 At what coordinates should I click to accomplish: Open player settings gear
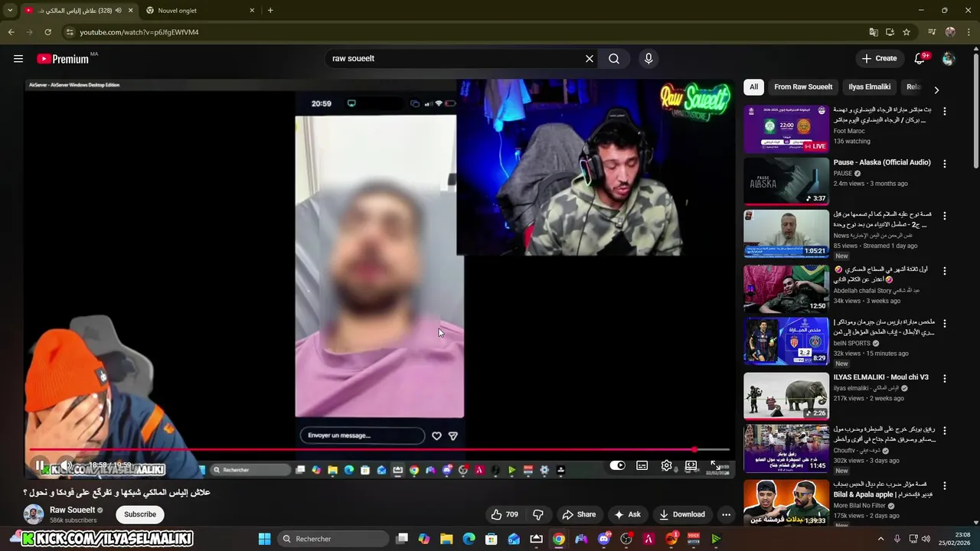click(x=667, y=465)
